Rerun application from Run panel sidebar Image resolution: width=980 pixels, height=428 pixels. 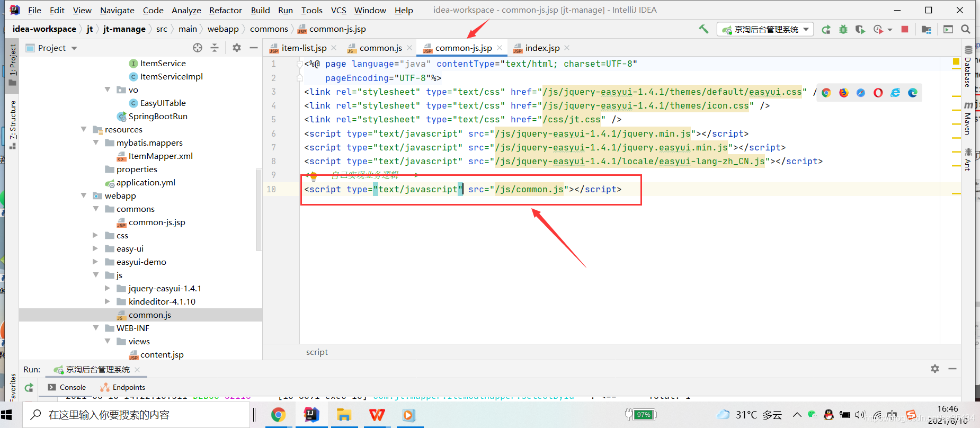[x=29, y=387]
